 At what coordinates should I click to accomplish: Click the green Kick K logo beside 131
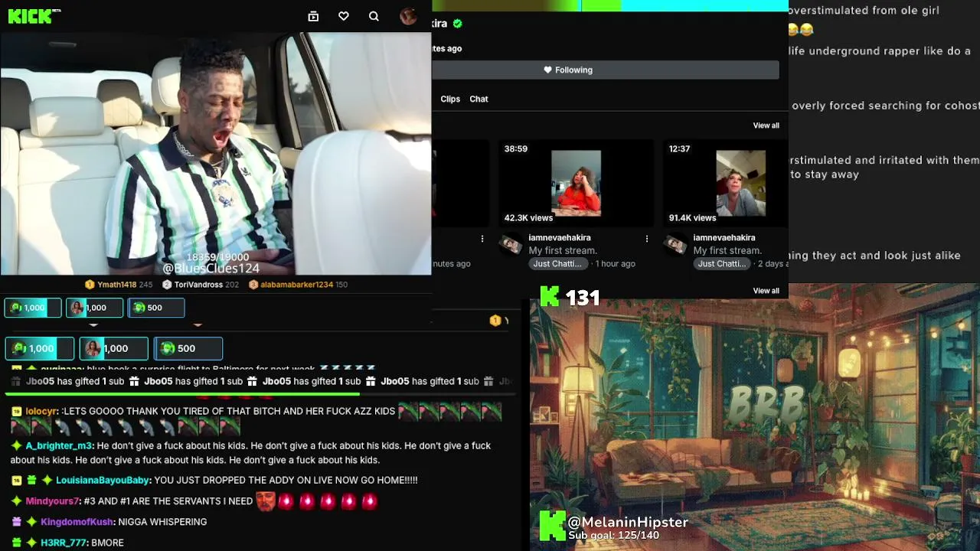[550, 297]
